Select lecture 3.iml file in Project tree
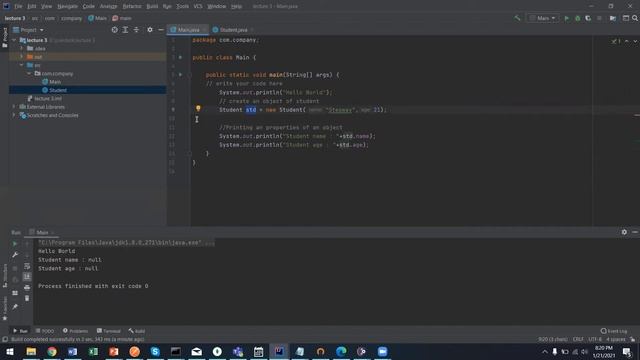This screenshot has width=640, height=360. tap(44, 98)
